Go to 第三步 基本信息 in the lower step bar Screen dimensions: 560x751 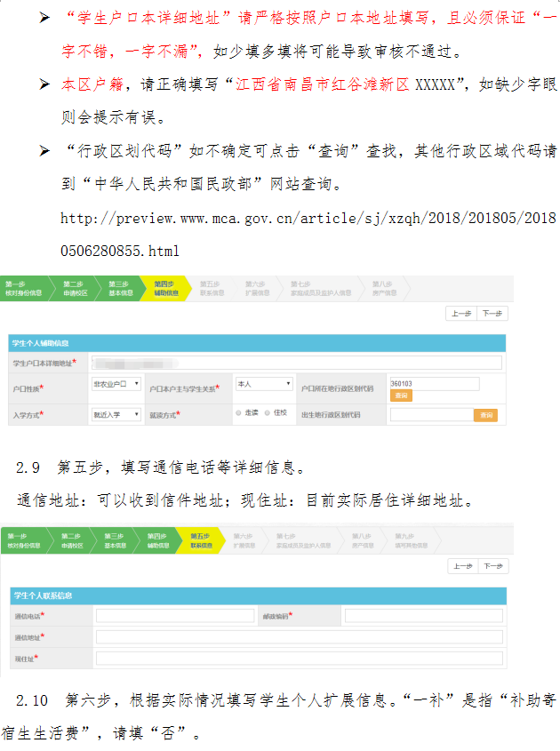(x=115, y=540)
